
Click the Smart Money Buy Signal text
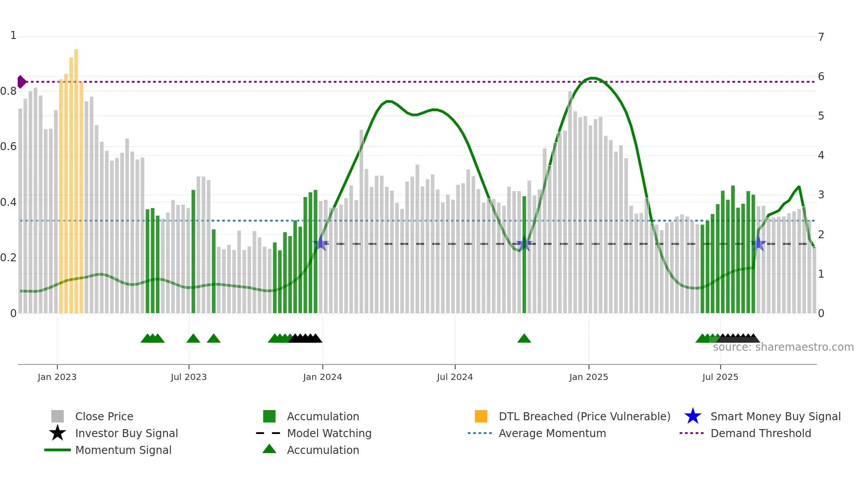point(775,416)
